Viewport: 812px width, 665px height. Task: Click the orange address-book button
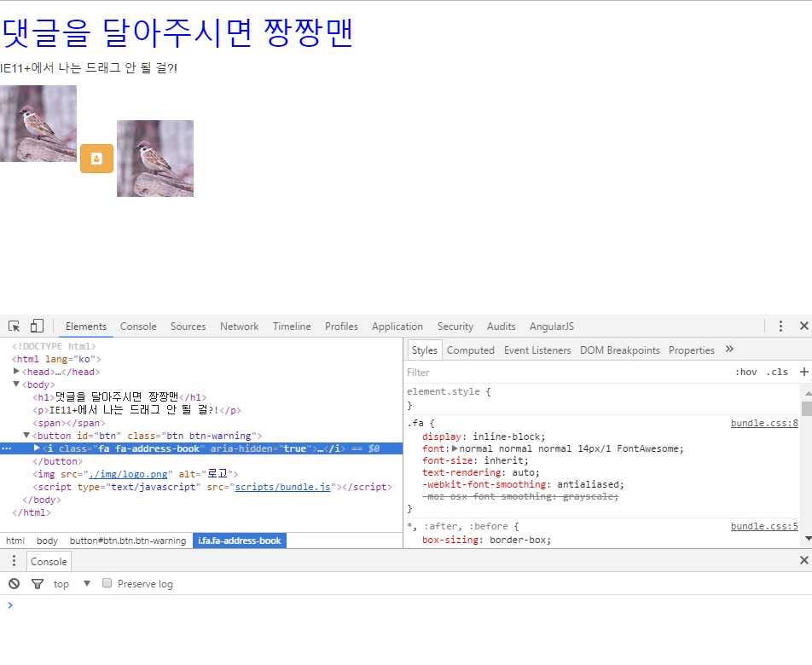[x=97, y=159]
